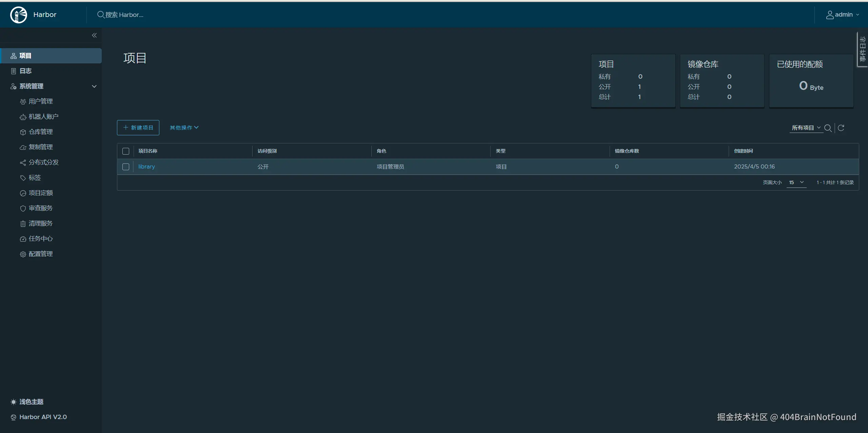868x433 pixels.
Task: Open the 其他操作 actions dropdown
Action: (184, 128)
